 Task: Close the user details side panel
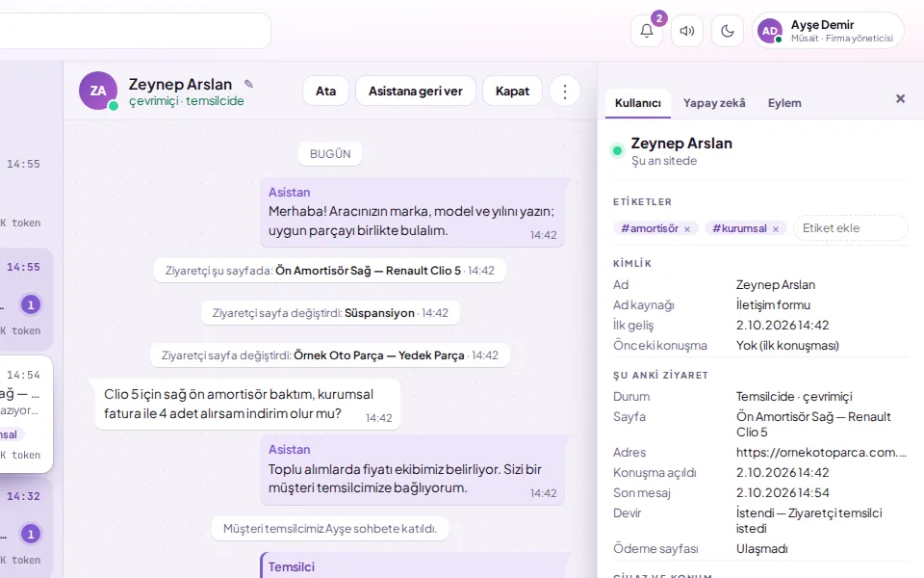[x=900, y=98]
